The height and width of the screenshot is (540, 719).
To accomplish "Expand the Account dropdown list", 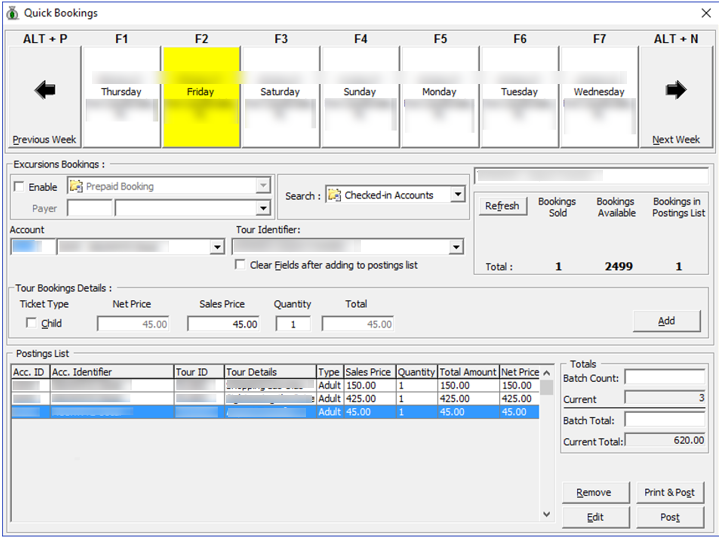I will coord(217,247).
